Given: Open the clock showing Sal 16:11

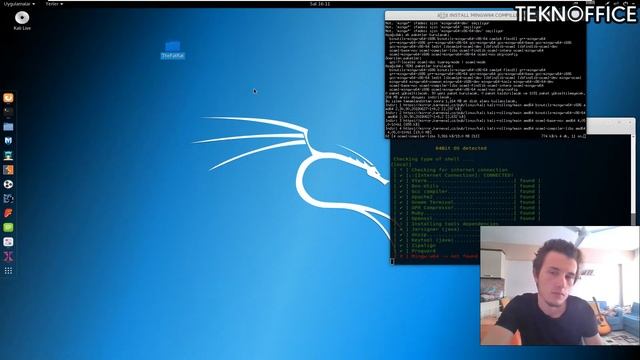Looking at the screenshot, I should click(320, 4).
